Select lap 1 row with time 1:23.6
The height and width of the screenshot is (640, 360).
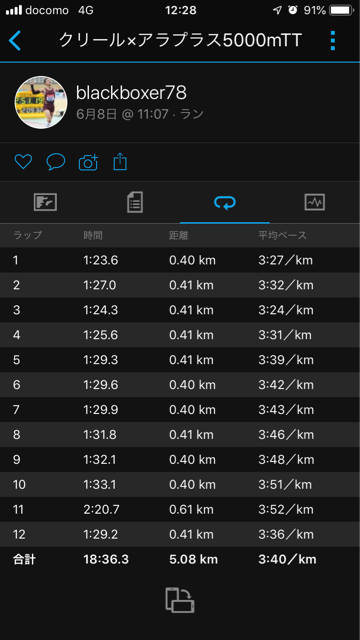tap(180, 260)
